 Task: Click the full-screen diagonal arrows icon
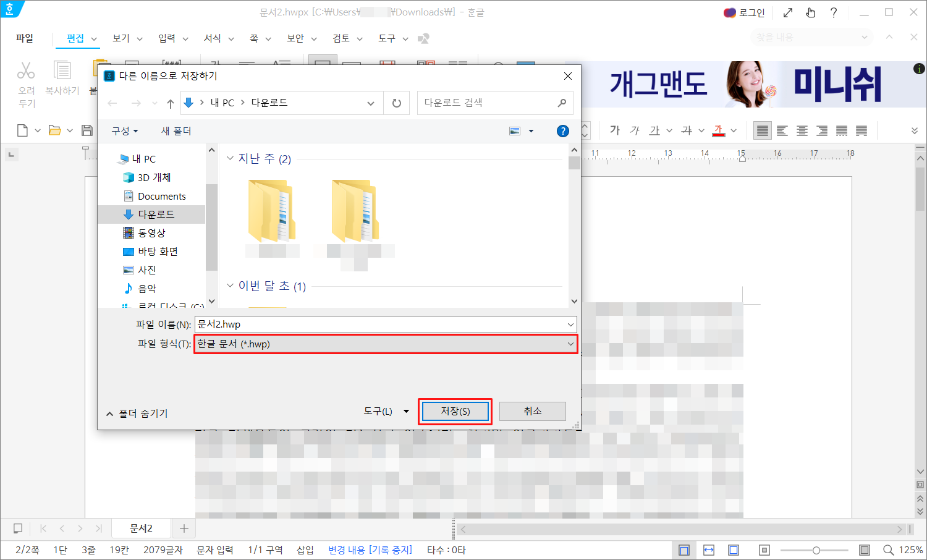[787, 12]
